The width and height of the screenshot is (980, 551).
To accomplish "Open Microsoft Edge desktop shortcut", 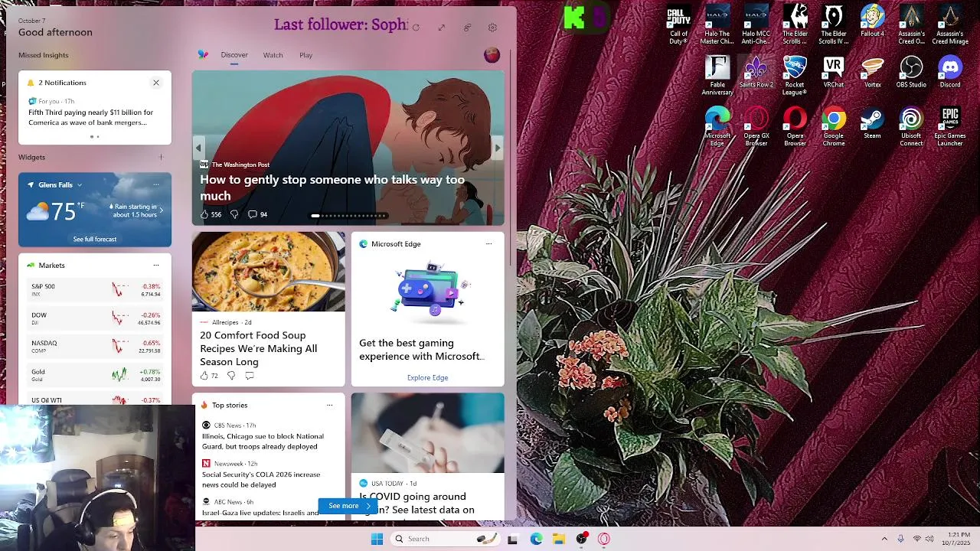I will (717, 127).
